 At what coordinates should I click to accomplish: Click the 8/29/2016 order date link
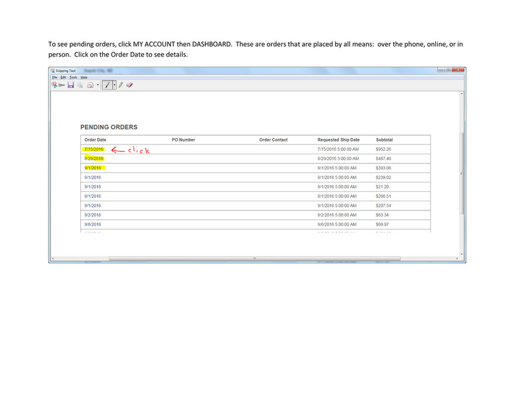click(94, 158)
